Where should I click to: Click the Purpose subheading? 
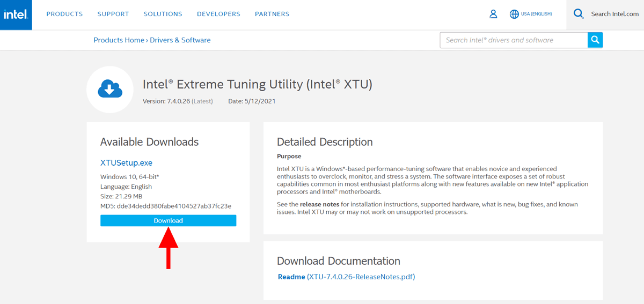289,157
